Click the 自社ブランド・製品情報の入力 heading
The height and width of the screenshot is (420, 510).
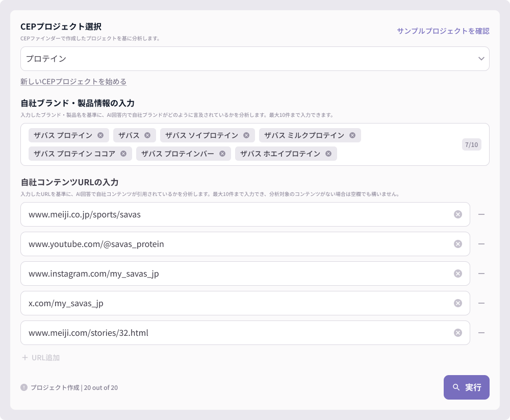pos(78,103)
